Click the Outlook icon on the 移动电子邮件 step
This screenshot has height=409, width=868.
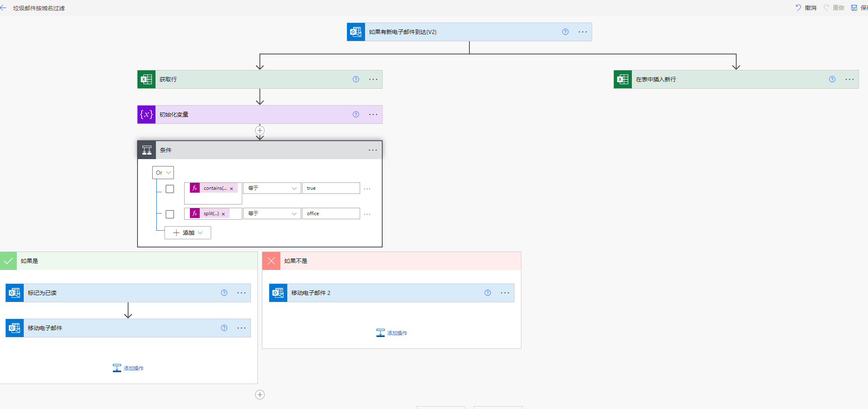click(x=15, y=328)
